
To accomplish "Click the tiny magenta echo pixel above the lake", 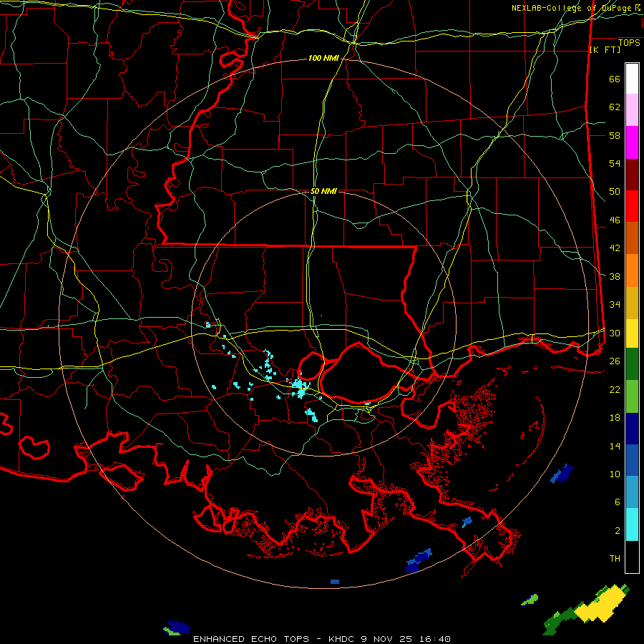I will tap(321, 316).
